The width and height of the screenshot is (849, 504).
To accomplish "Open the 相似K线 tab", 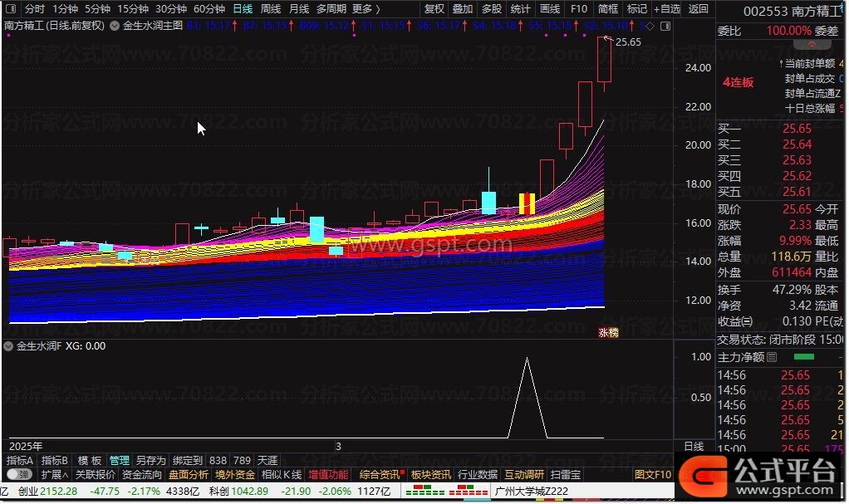I will pyautogui.click(x=282, y=475).
